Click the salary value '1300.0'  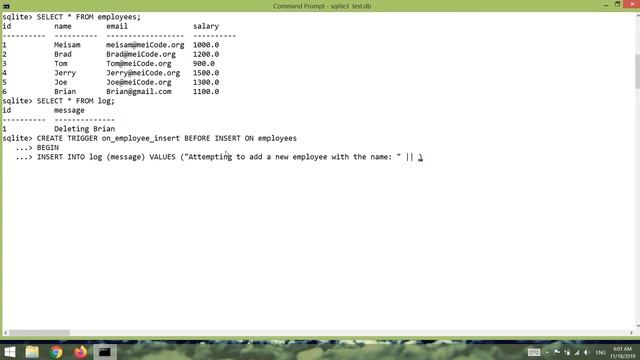click(206, 82)
